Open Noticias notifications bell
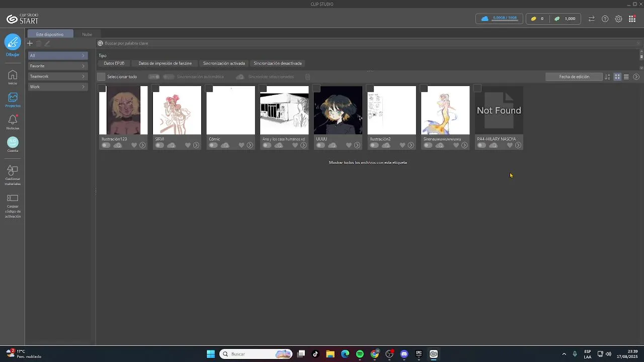Screen dimensions: 644x362 [x=13, y=122]
